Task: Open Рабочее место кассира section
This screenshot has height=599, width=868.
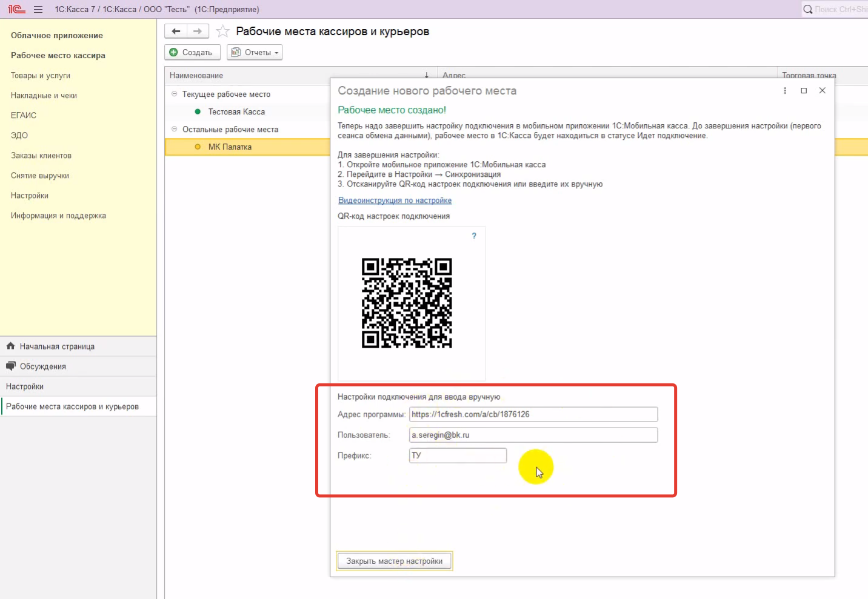Action: (x=58, y=55)
